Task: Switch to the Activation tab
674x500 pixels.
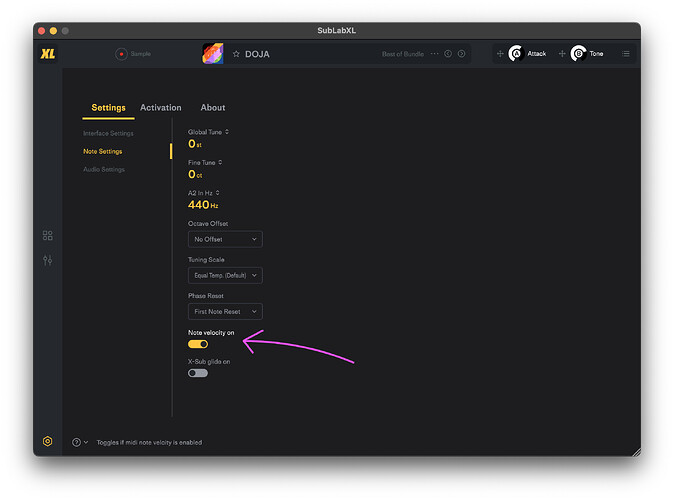Action: pos(161,107)
